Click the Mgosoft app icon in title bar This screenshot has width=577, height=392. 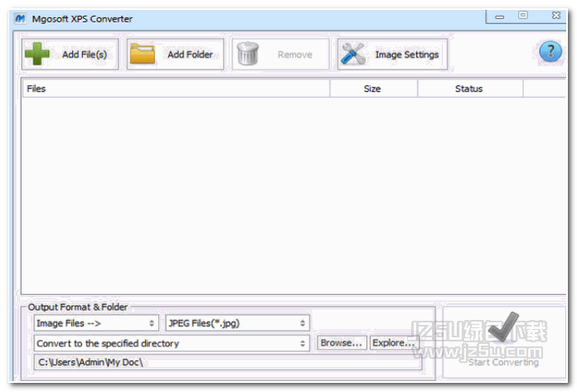(x=20, y=18)
